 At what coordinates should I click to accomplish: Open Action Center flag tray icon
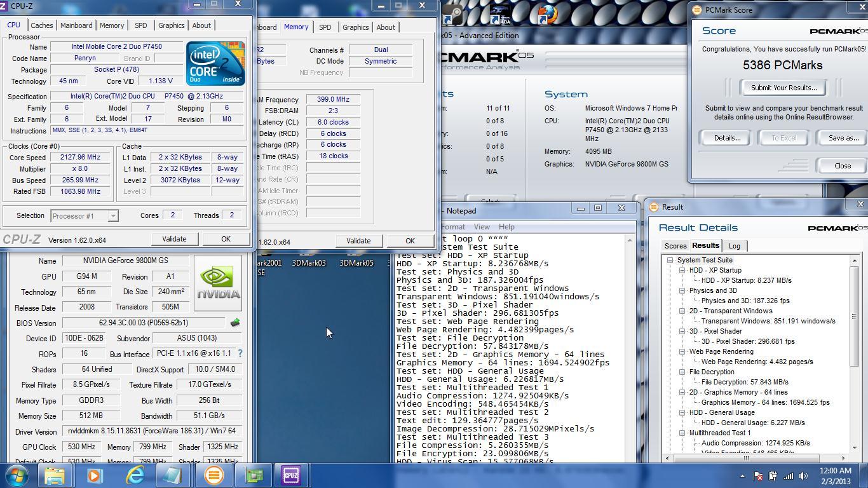(x=757, y=476)
